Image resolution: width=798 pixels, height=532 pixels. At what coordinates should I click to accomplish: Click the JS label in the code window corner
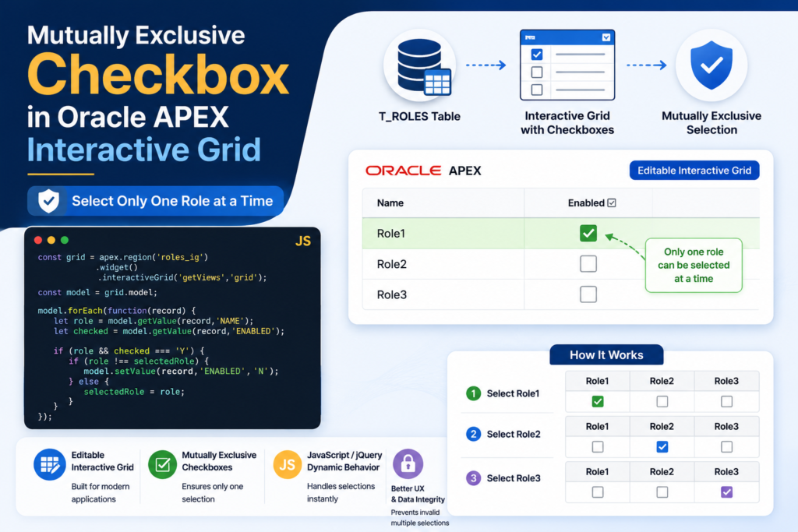pos(303,241)
